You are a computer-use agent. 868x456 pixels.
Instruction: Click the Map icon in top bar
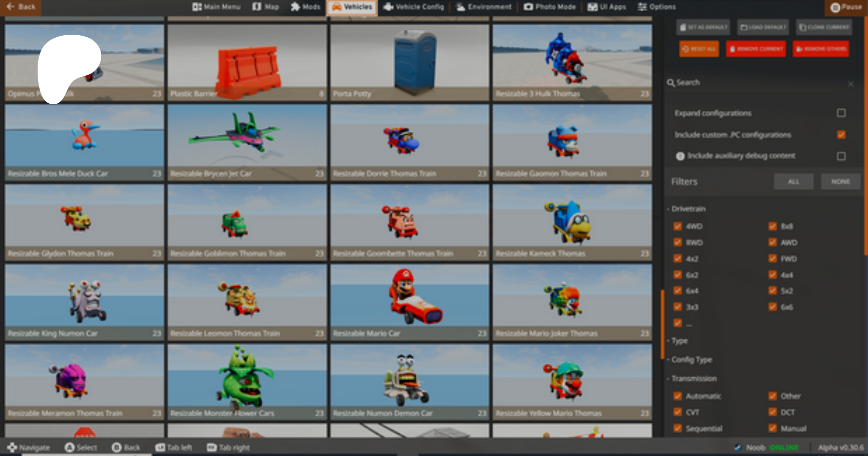[x=257, y=7]
